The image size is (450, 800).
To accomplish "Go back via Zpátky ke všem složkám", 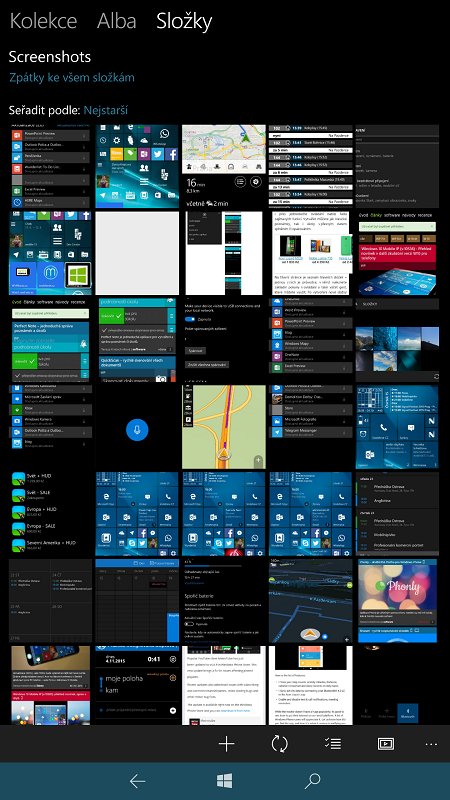I will (x=72, y=78).
